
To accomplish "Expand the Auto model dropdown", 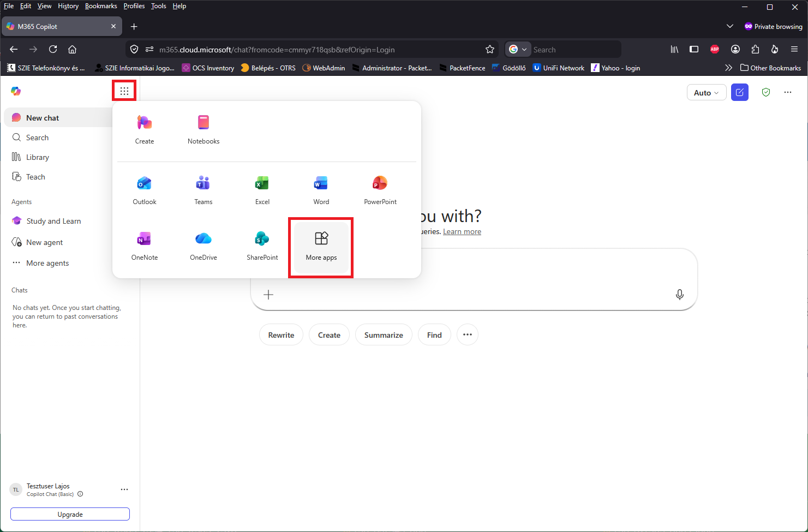I will (x=707, y=93).
